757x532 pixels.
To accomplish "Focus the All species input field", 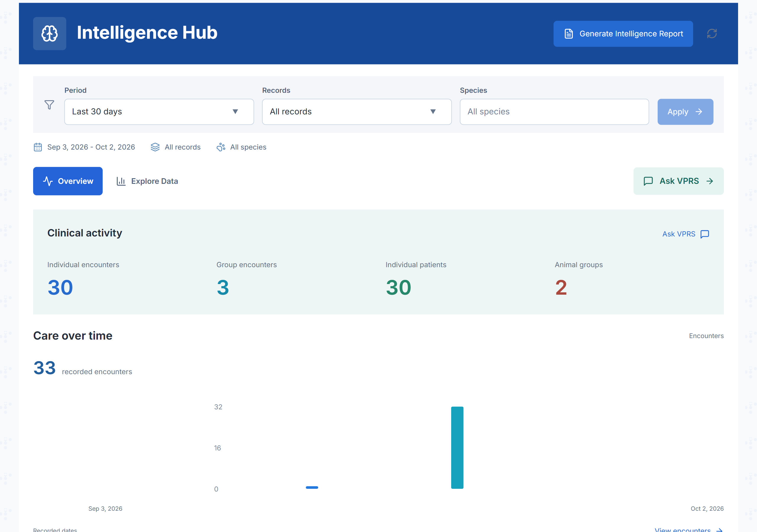I will 554,112.
